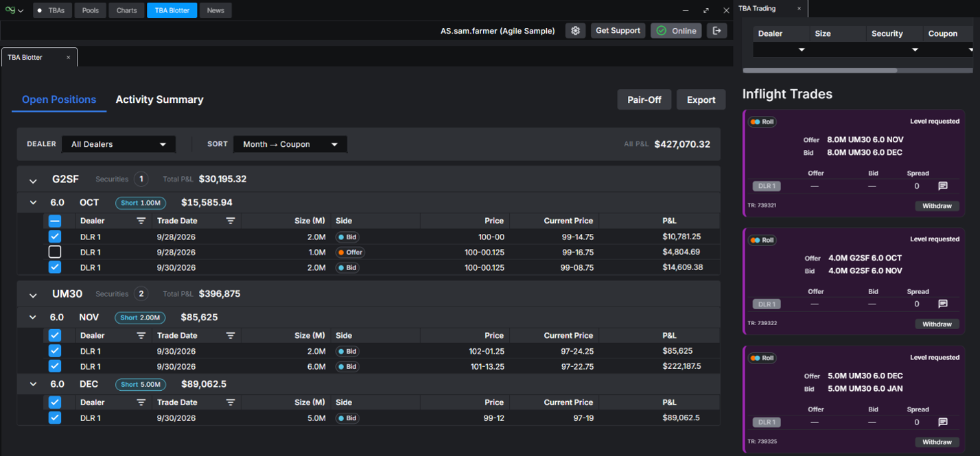
Task: Click the Roll icon on trade 739321
Action: click(762, 121)
